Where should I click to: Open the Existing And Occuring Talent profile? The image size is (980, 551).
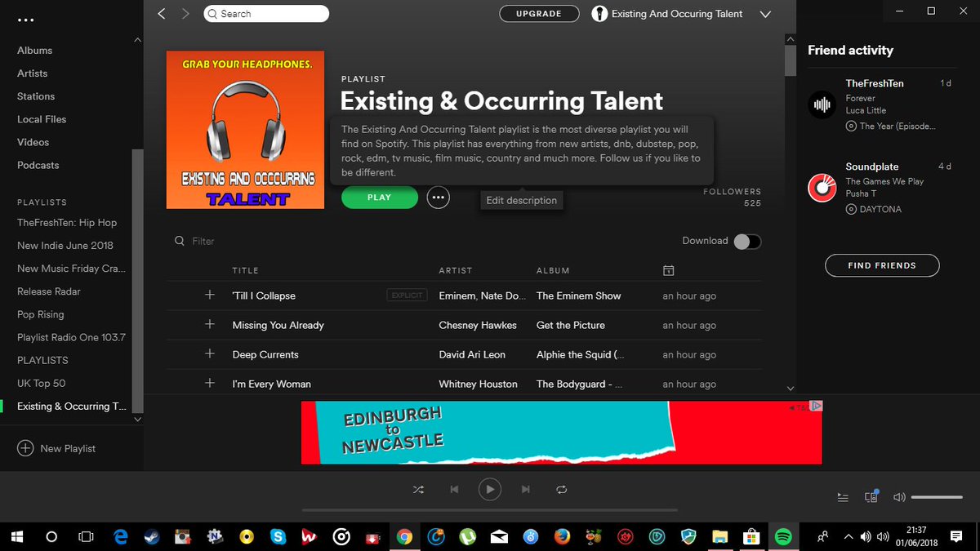(667, 14)
